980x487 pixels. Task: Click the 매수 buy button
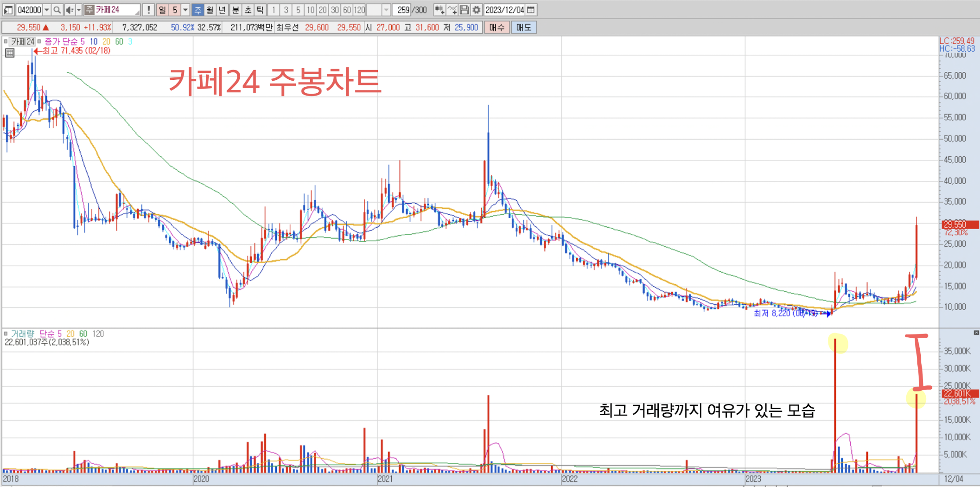pyautogui.click(x=496, y=27)
